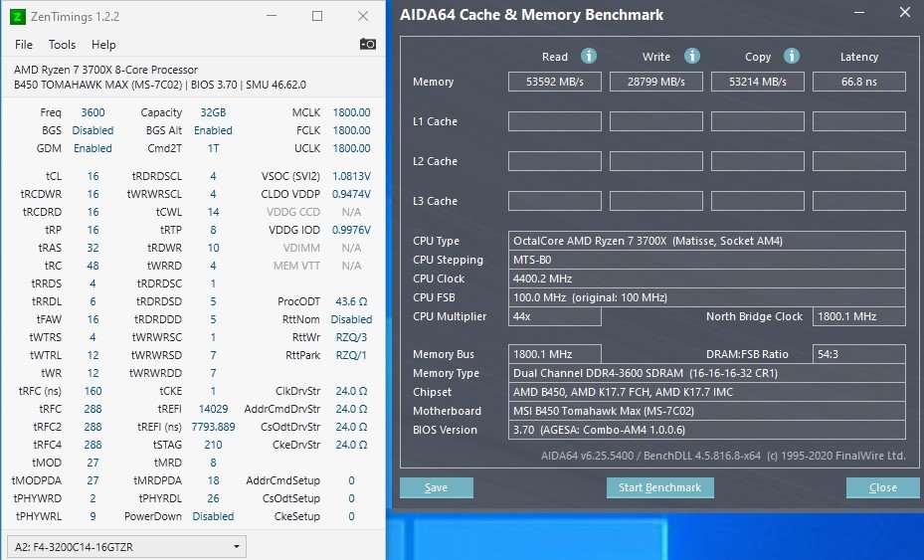Click the BIOS Version value 3.70 AGESA

(x=706, y=429)
